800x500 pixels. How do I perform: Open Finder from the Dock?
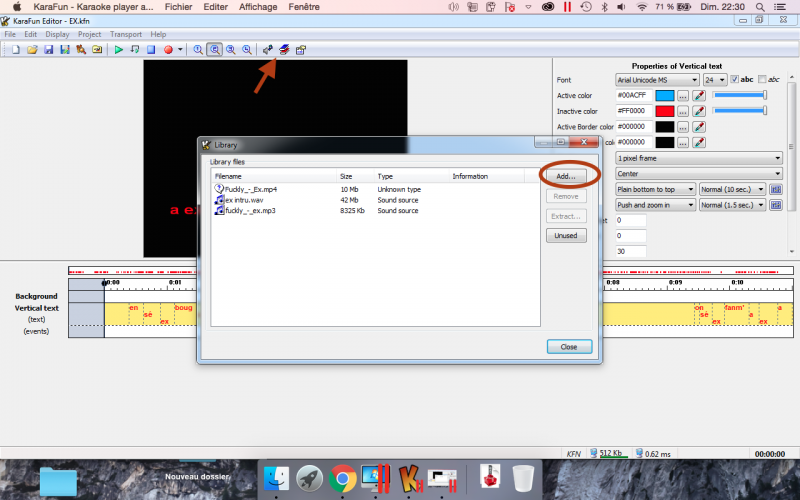[x=276, y=479]
